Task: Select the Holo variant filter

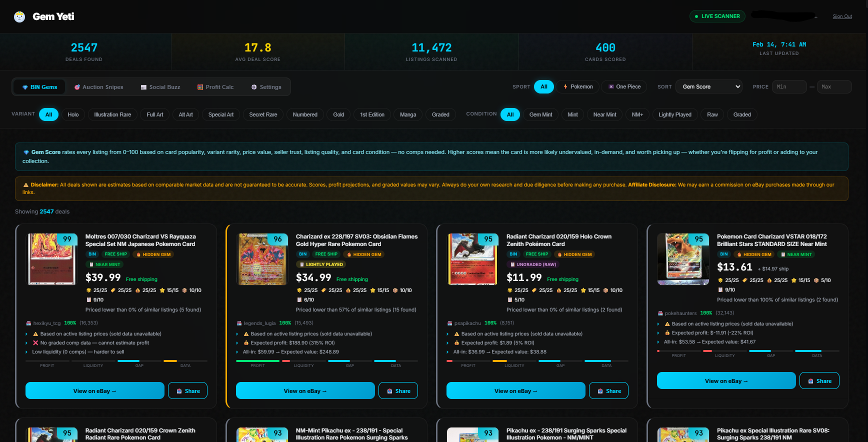Action: coord(73,114)
